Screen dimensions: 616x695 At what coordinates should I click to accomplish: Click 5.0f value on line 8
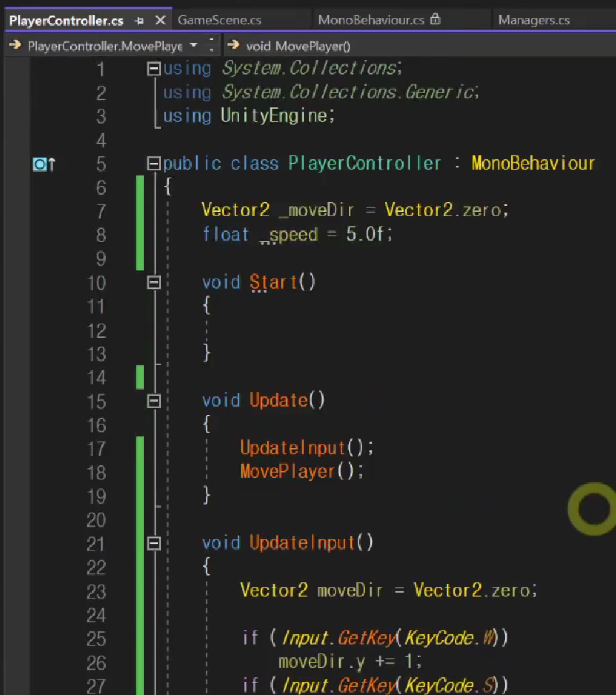364,235
